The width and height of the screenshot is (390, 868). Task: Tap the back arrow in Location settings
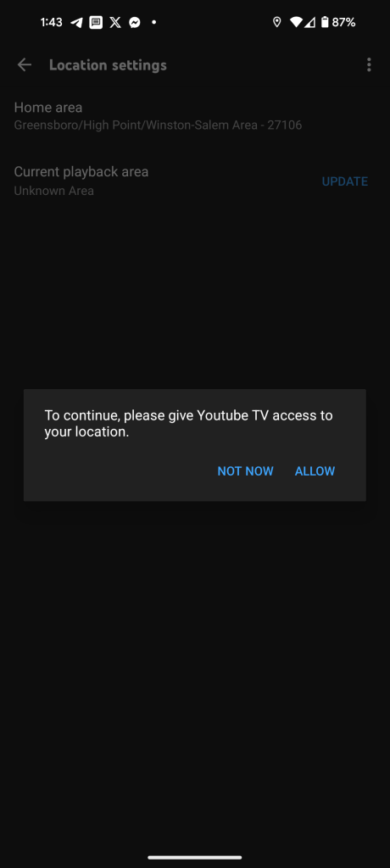[x=25, y=64]
